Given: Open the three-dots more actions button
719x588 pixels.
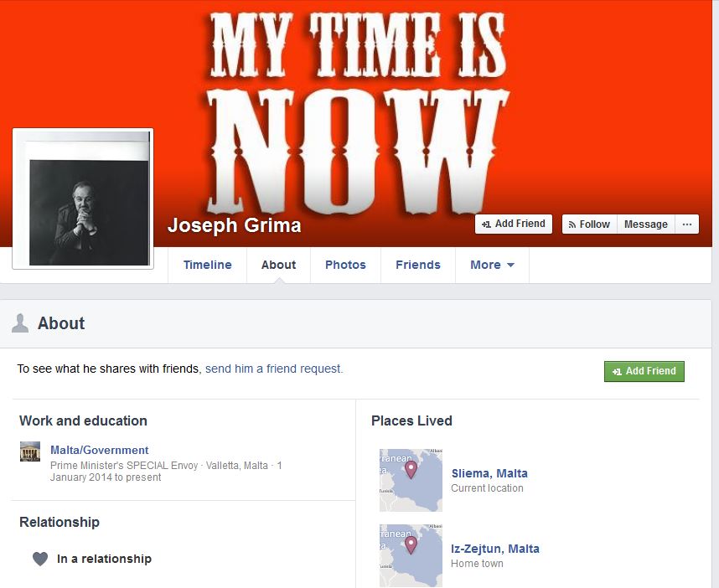Looking at the screenshot, I should (x=687, y=224).
